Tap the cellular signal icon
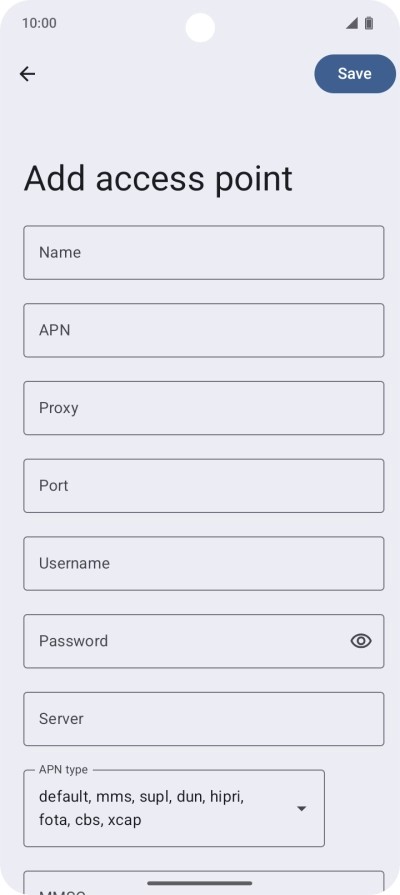The height and width of the screenshot is (895, 400). click(x=351, y=23)
